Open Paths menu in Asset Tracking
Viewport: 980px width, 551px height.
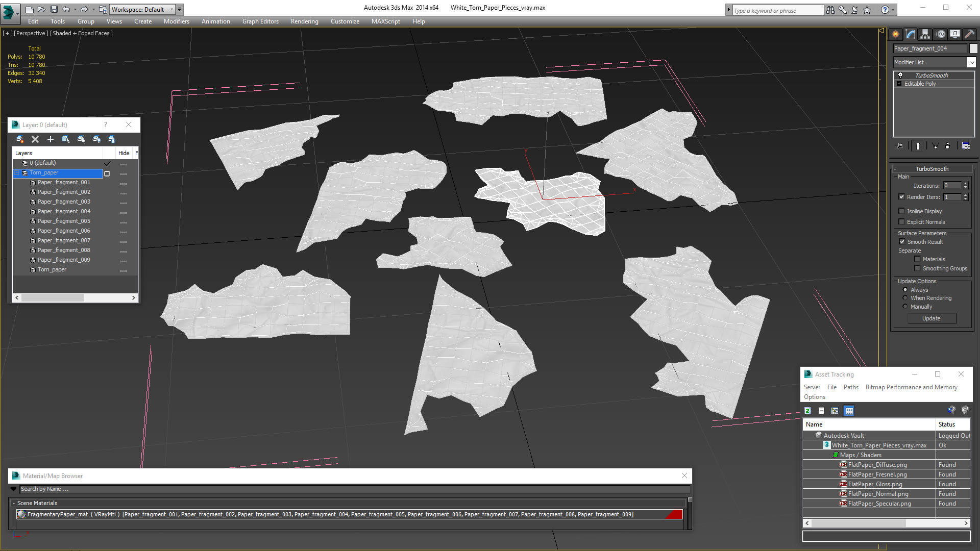click(x=851, y=387)
